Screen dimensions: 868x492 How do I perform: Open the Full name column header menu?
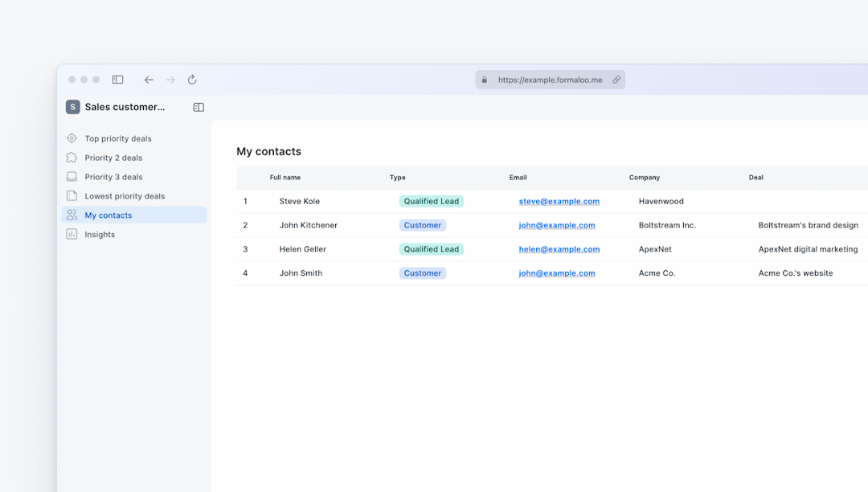(285, 177)
